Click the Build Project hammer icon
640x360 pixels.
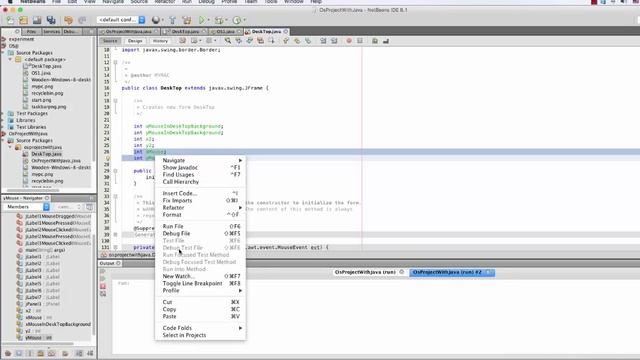[x=172, y=20]
